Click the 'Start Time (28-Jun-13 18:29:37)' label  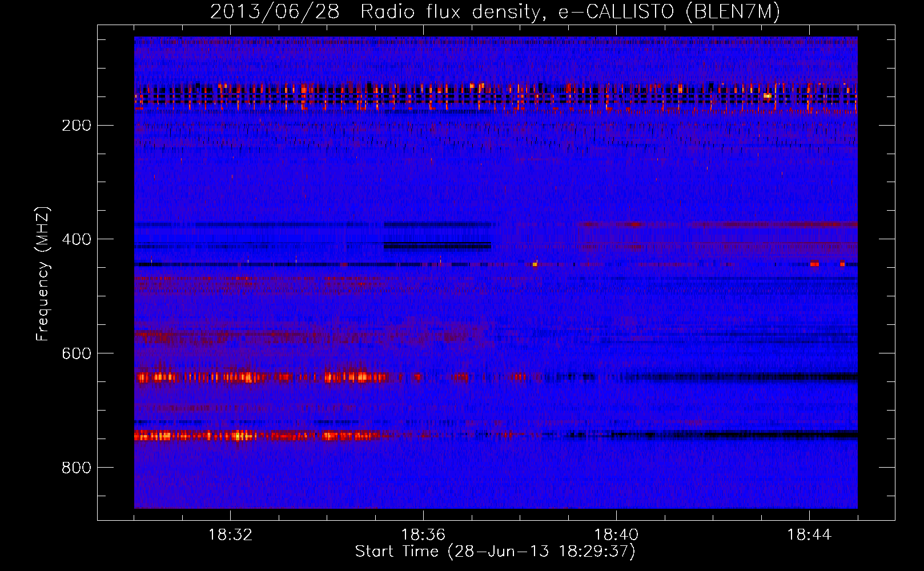click(x=495, y=552)
